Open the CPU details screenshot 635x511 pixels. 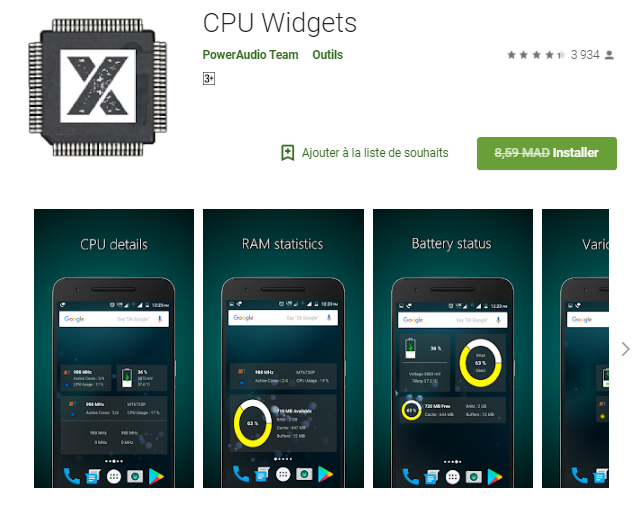tap(114, 348)
